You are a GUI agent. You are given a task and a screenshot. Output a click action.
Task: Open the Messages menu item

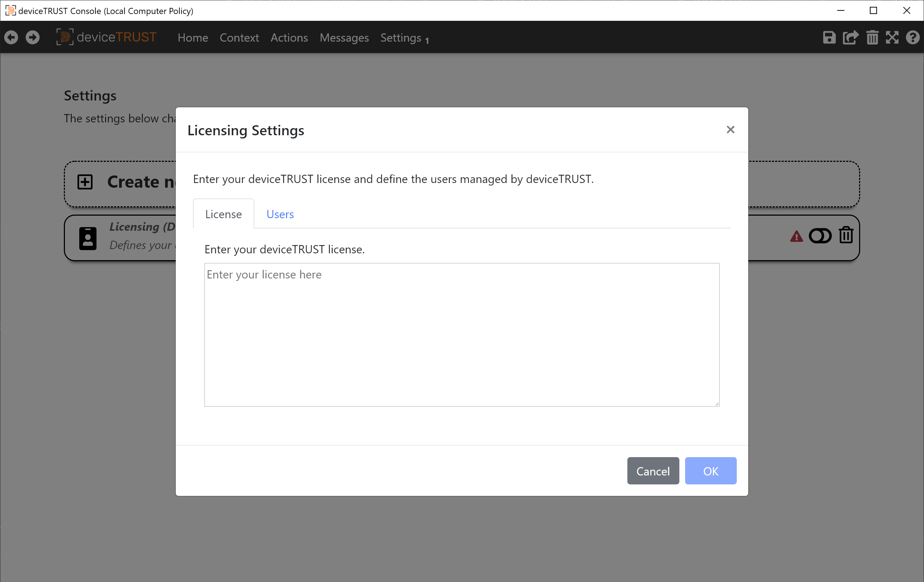(344, 38)
